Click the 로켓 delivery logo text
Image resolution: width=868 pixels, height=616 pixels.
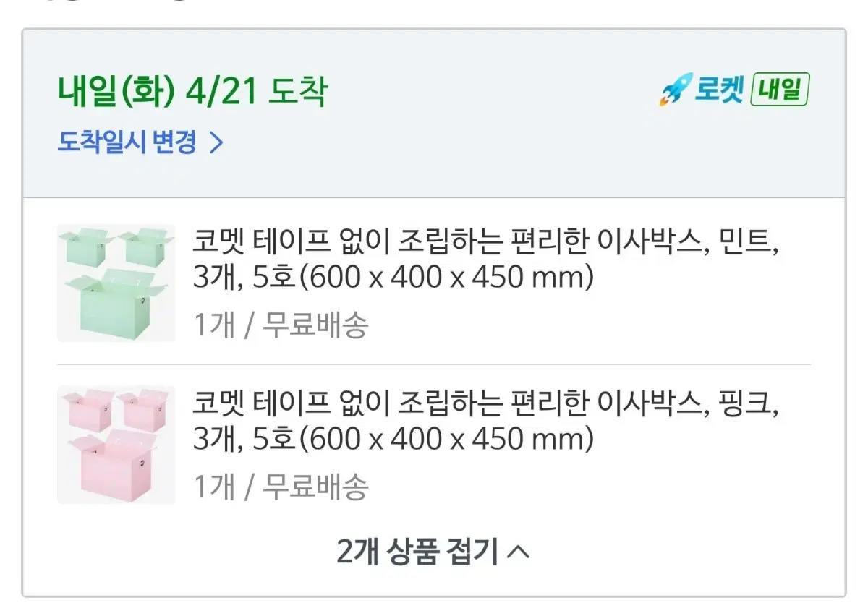[x=718, y=90]
